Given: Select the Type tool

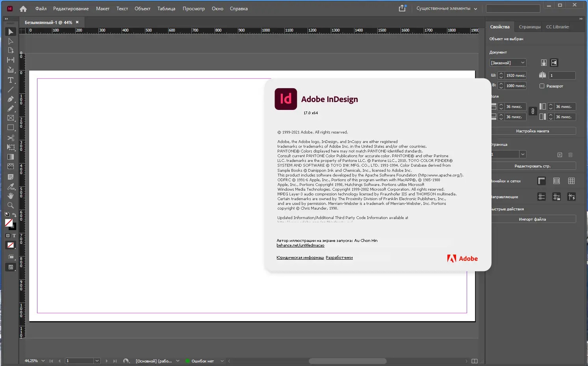Looking at the screenshot, I should click(11, 80).
